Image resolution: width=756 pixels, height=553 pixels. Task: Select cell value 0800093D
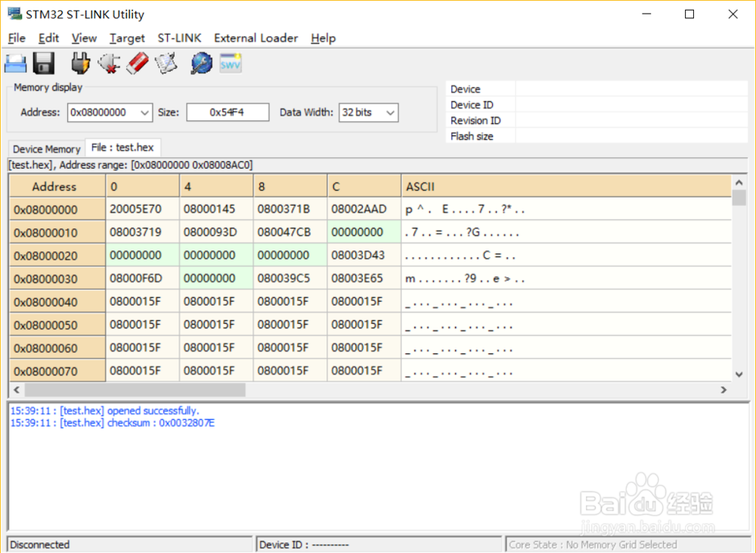click(x=216, y=232)
